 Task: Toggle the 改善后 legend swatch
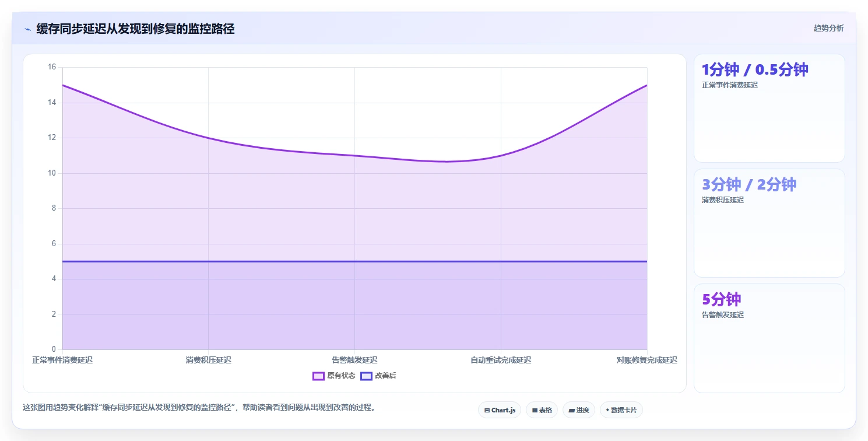click(366, 376)
